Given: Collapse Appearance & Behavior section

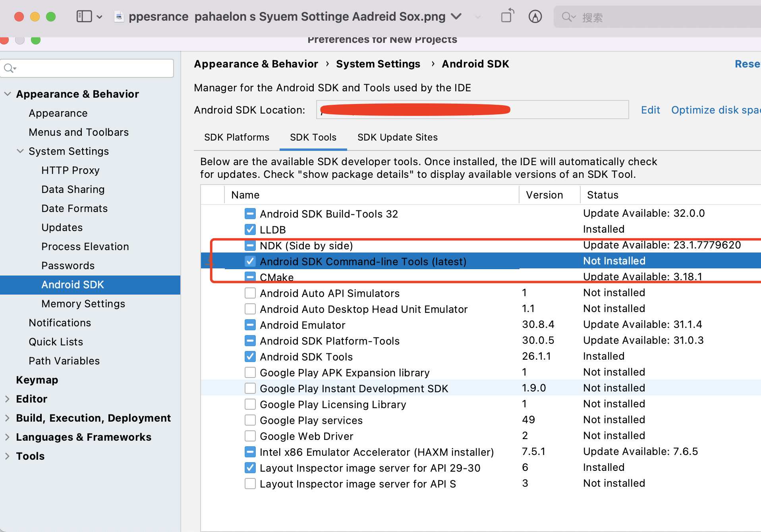Looking at the screenshot, I should (x=8, y=94).
